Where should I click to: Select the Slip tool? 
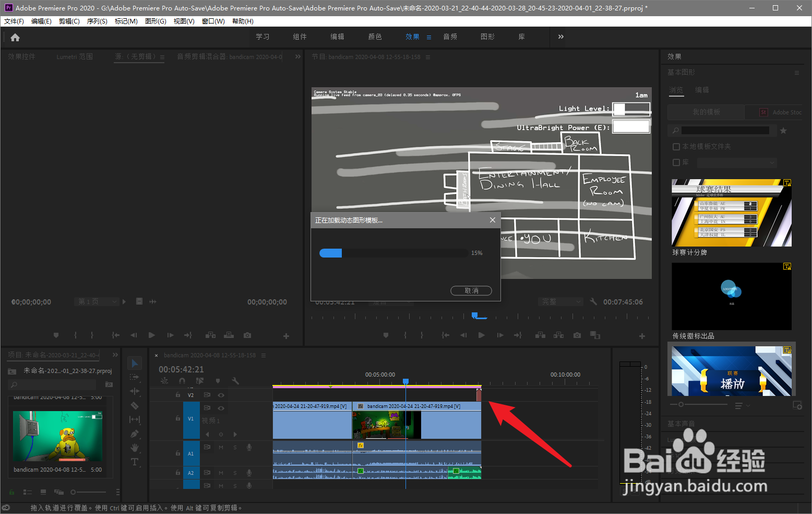pyautogui.click(x=134, y=419)
